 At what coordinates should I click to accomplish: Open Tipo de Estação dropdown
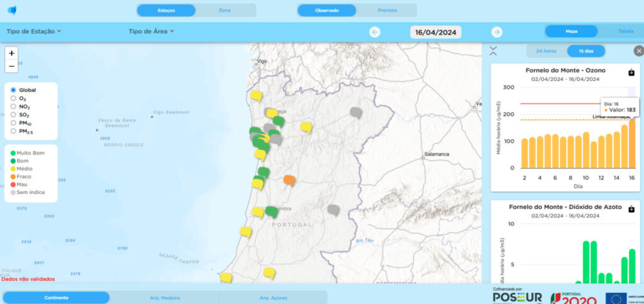click(x=34, y=31)
